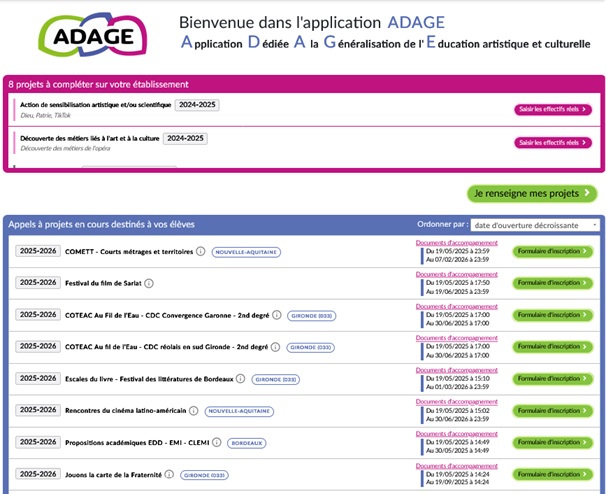The width and height of the screenshot is (606, 494).
Task: Click GIRONDE (033) tag on Jouons la carte row
Action: coord(204,475)
